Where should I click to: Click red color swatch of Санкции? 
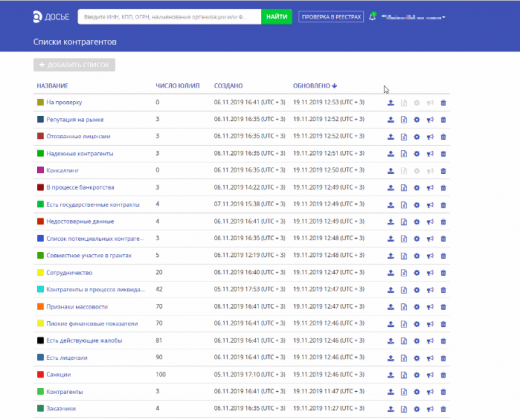tap(40, 374)
